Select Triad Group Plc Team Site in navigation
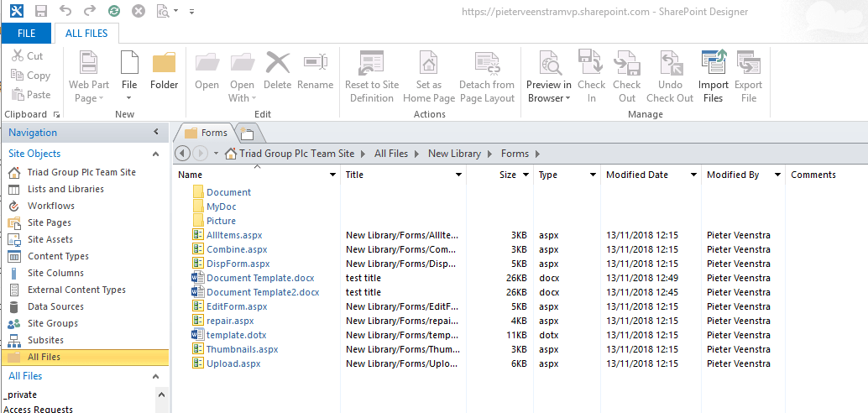 coord(81,172)
